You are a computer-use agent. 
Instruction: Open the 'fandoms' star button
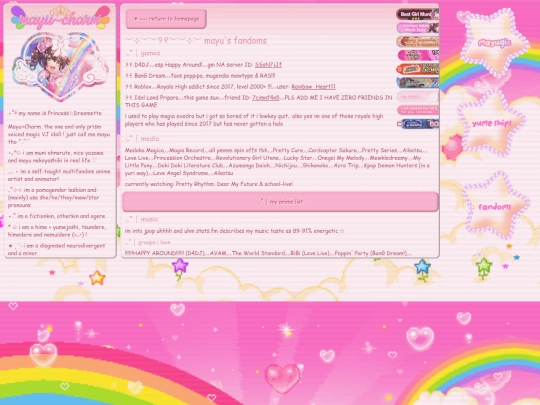click(x=495, y=206)
